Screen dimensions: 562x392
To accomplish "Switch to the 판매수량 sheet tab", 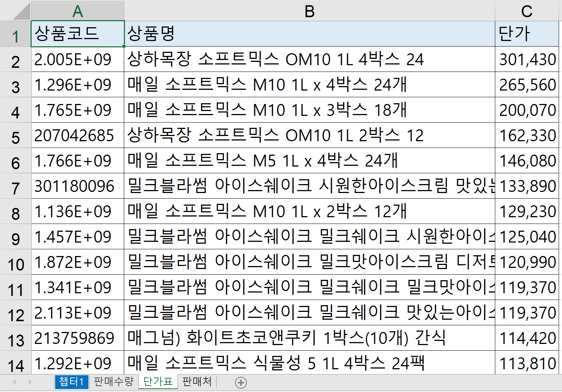I will click(x=113, y=382).
